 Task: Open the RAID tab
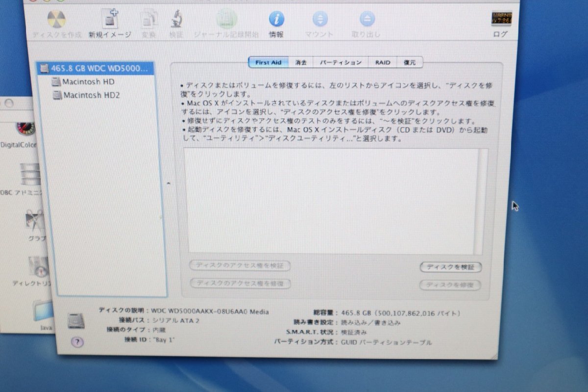click(x=382, y=63)
